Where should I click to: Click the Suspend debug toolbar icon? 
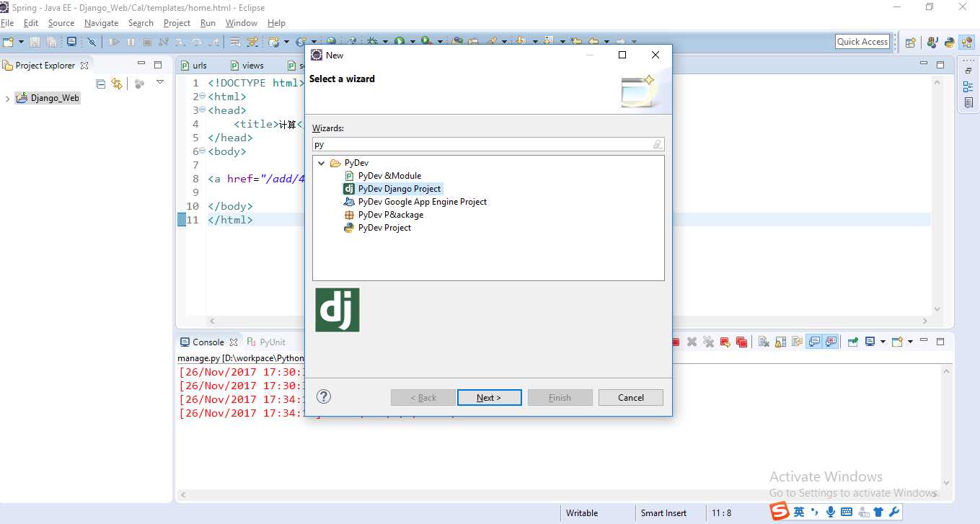(131, 42)
